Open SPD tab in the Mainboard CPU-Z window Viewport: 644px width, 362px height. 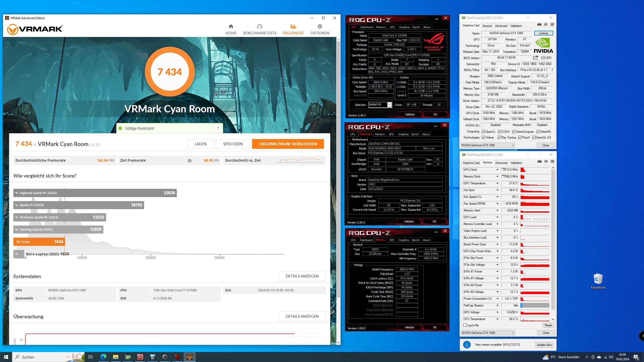(391, 134)
